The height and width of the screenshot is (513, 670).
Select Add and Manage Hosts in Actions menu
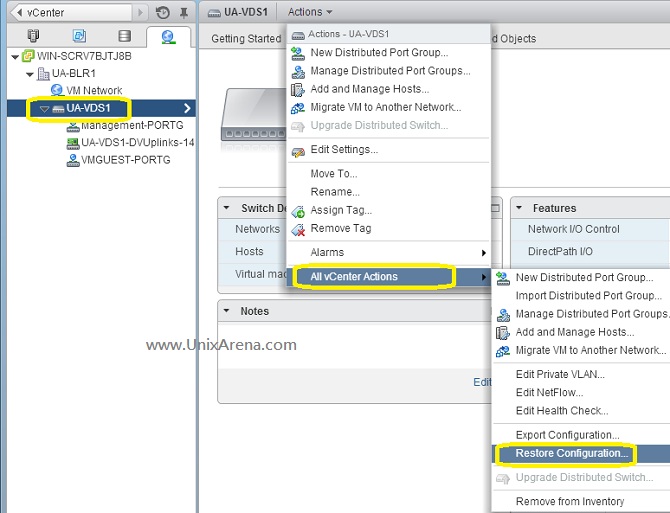click(x=389, y=89)
